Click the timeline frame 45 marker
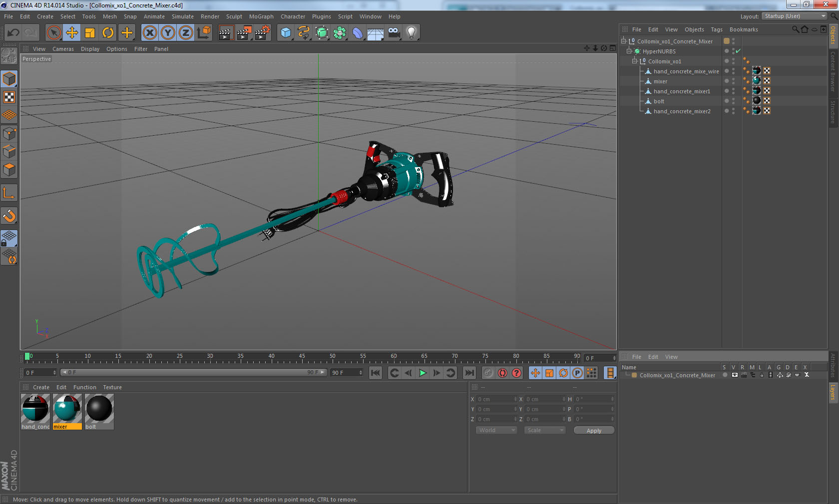Image resolution: width=839 pixels, height=504 pixels. pyautogui.click(x=302, y=356)
